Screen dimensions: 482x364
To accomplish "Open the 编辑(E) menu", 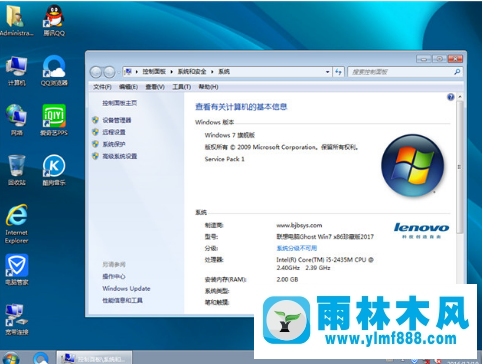I will point(128,87).
